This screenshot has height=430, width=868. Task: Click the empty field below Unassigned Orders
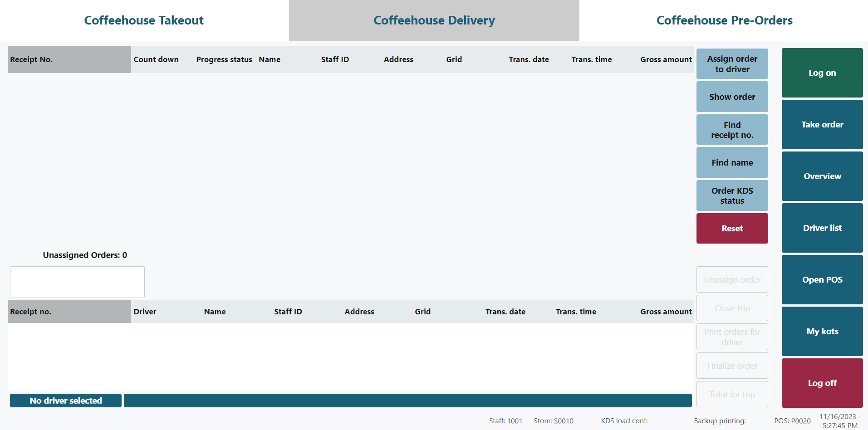click(x=77, y=282)
